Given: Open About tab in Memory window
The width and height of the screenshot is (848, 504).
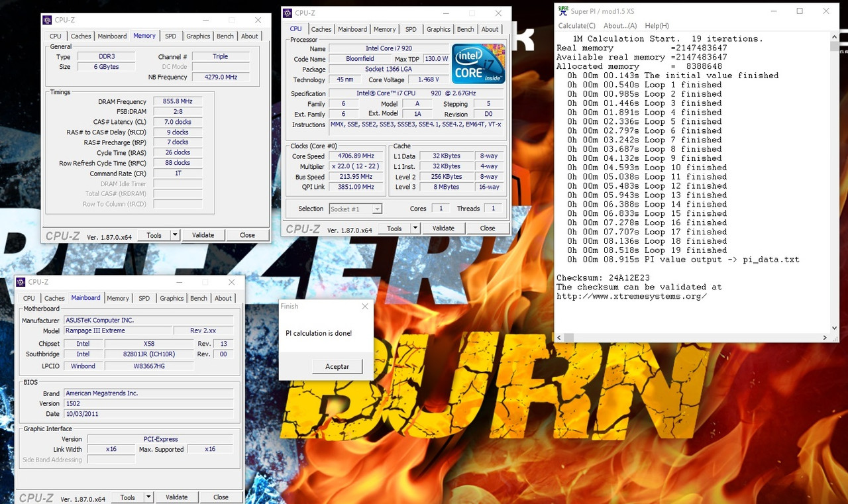Looking at the screenshot, I should click(x=250, y=36).
